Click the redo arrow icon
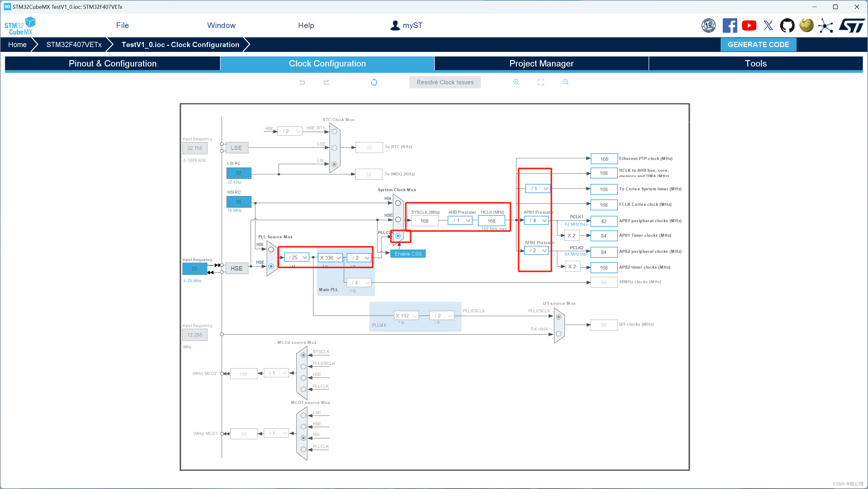 point(326,82)
